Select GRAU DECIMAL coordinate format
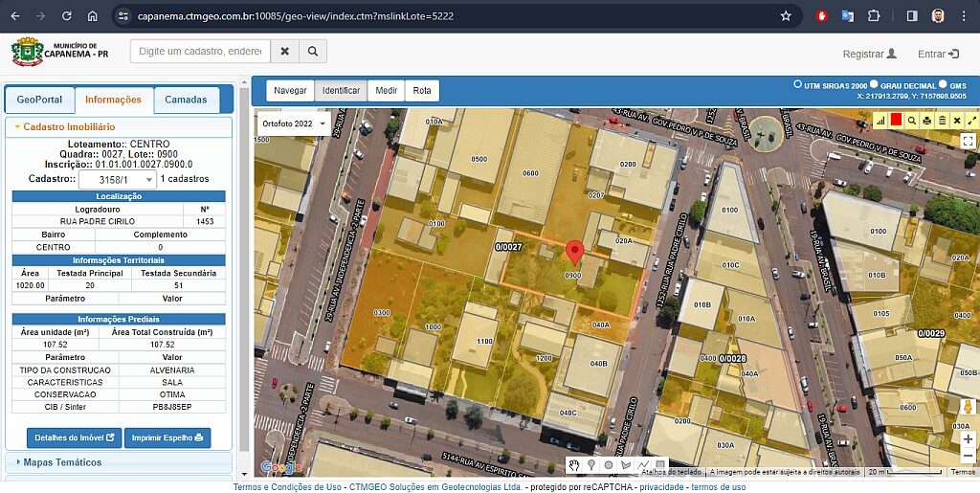980x493 pixels. [873, 84]
